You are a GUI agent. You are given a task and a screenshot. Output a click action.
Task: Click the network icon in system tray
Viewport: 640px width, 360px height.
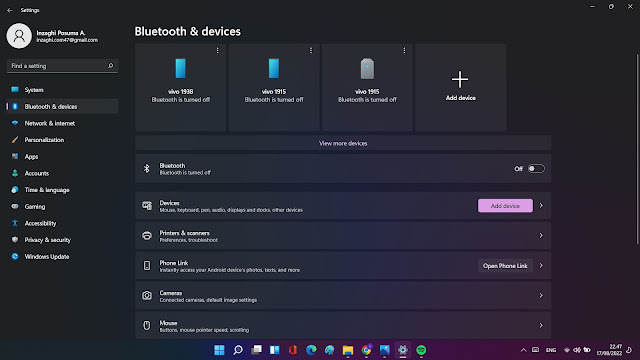567,350
